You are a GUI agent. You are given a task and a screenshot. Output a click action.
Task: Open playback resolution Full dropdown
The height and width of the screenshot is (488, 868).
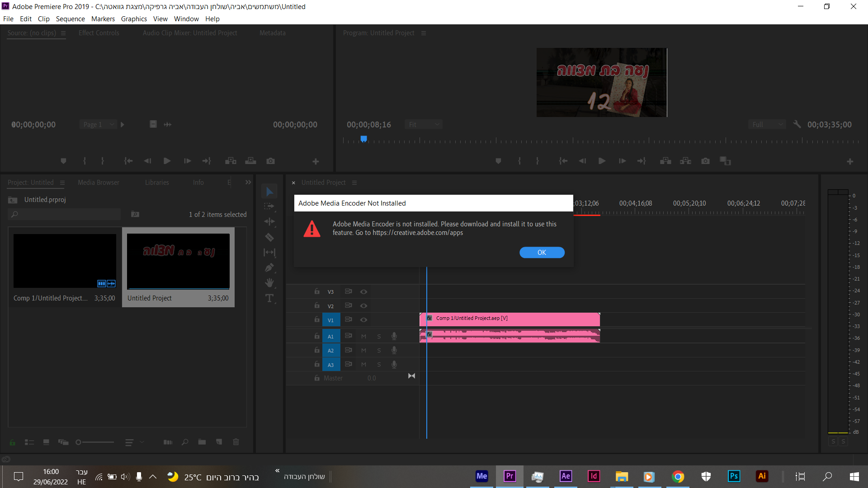point(767,124)
